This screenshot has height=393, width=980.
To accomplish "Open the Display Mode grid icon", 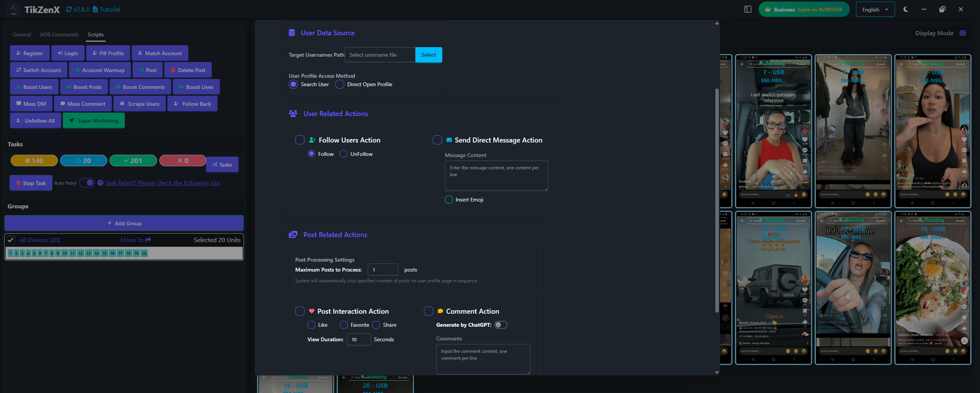I will point(964,33).
